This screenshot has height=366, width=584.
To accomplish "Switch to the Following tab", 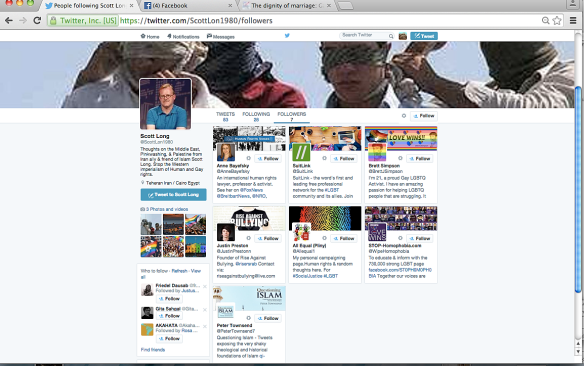I will [x=256, y=117].
